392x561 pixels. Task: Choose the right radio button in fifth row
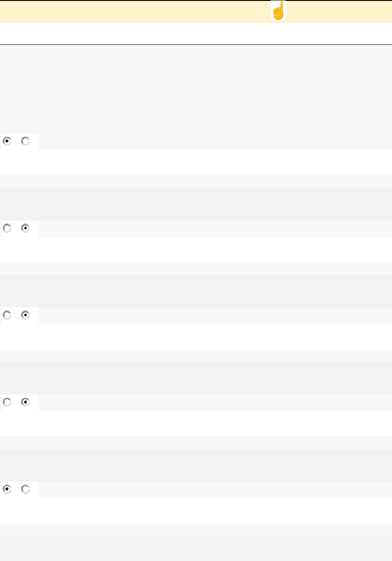click(26, 490)
